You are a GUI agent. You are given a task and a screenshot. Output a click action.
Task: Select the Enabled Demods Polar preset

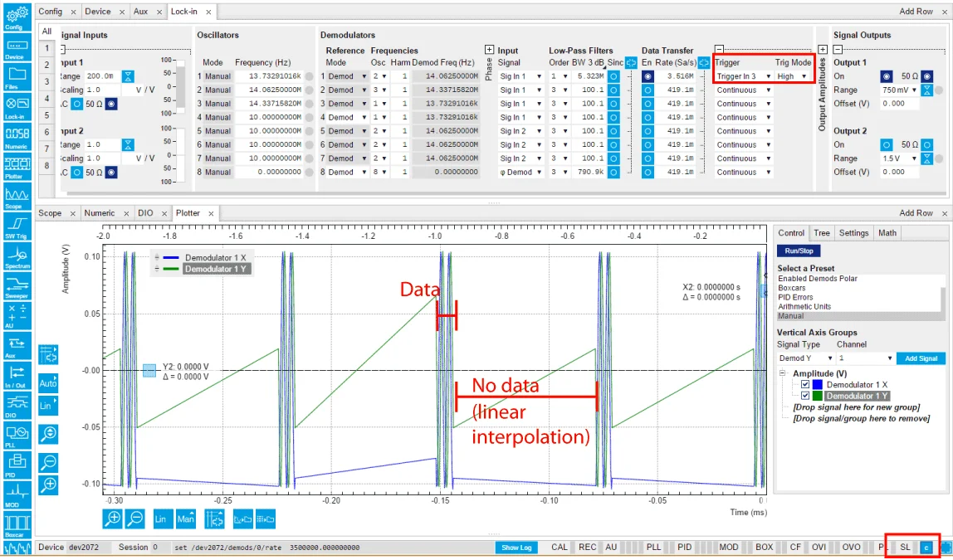click(818, 279)
